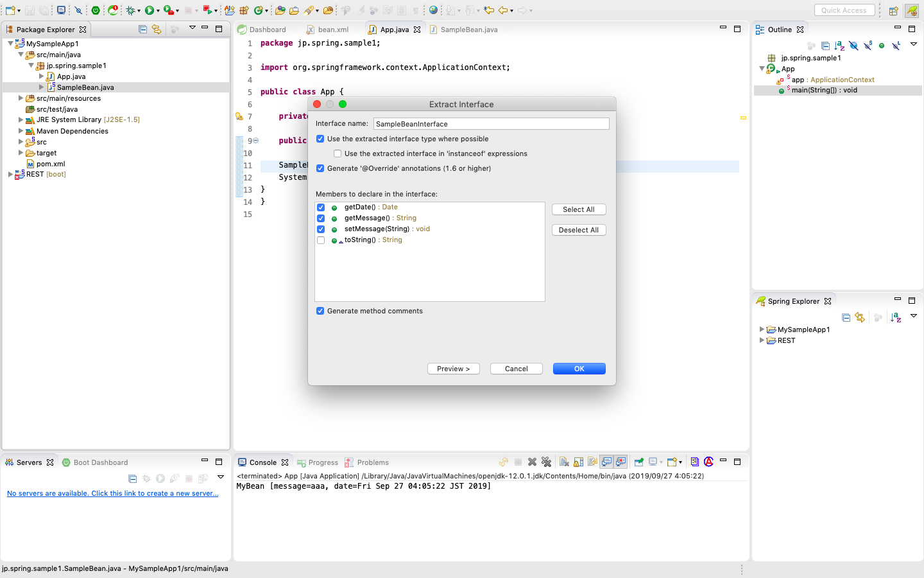Hide local types in the Outline view
The height and width of the screenshot is (578, 924).
(896, 46)
